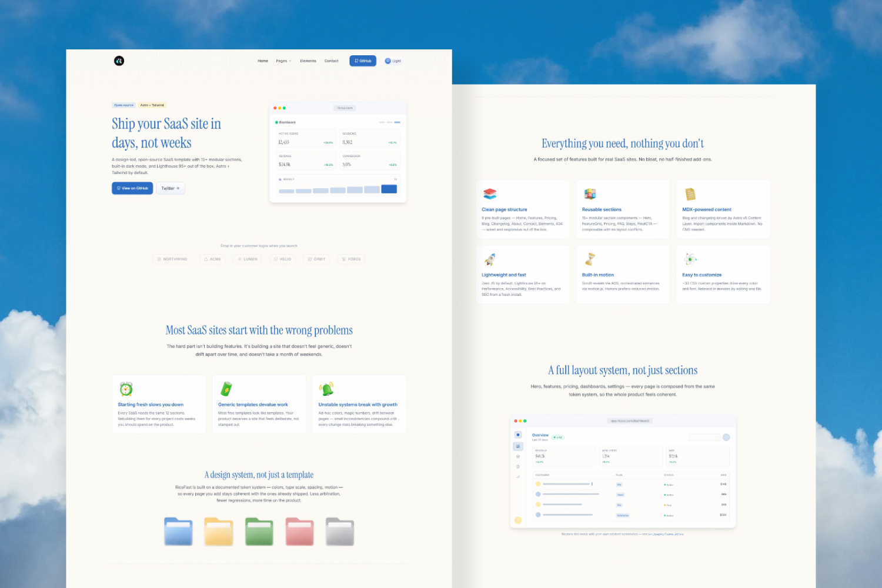Select the dashboard grid sidebar icon
Viewport: 882px width, 588px height.
[518, 446]
